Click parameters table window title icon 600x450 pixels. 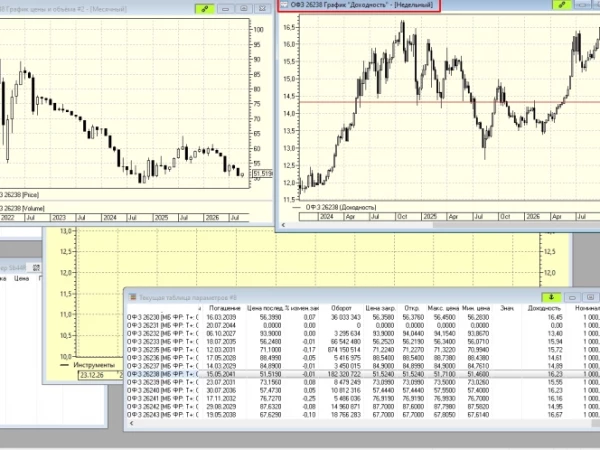point(133,297)
